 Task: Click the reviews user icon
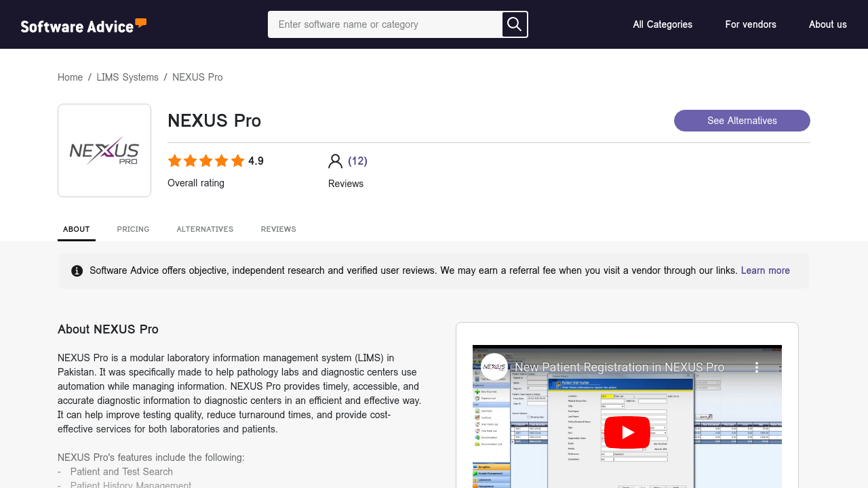335,161
